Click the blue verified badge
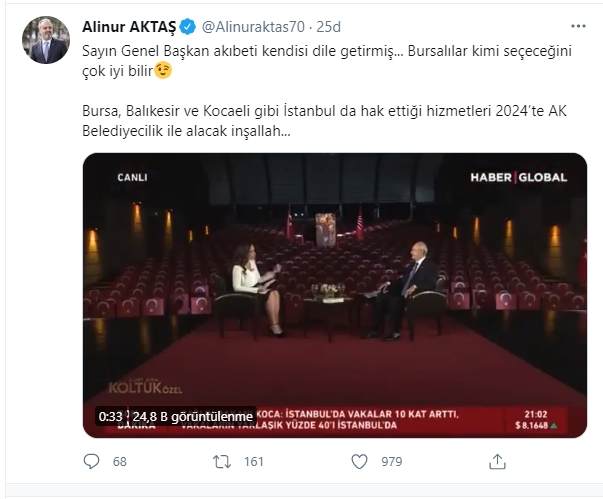Screen dimensions: 603x499 [188, 27]
